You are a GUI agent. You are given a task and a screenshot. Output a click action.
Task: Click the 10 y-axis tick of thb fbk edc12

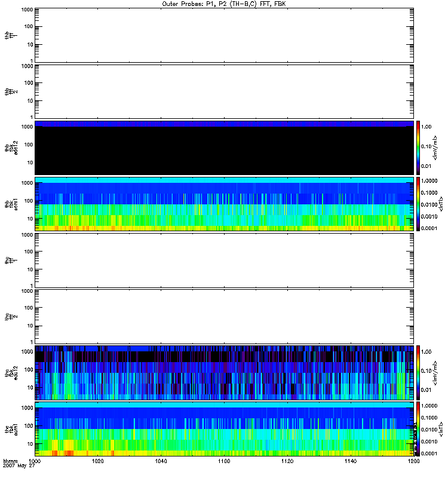coord(30,163)
